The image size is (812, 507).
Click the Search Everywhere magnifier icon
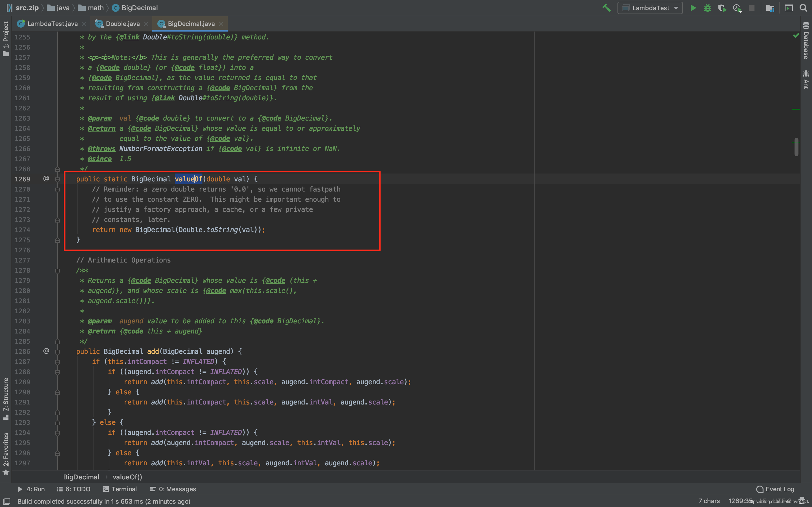click(x=803, y=8)
